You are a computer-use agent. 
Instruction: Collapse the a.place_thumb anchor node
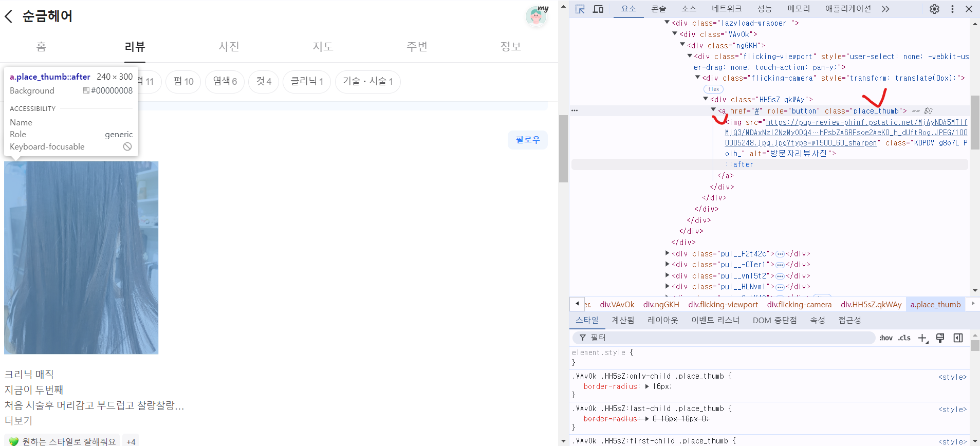pos(713,110)
